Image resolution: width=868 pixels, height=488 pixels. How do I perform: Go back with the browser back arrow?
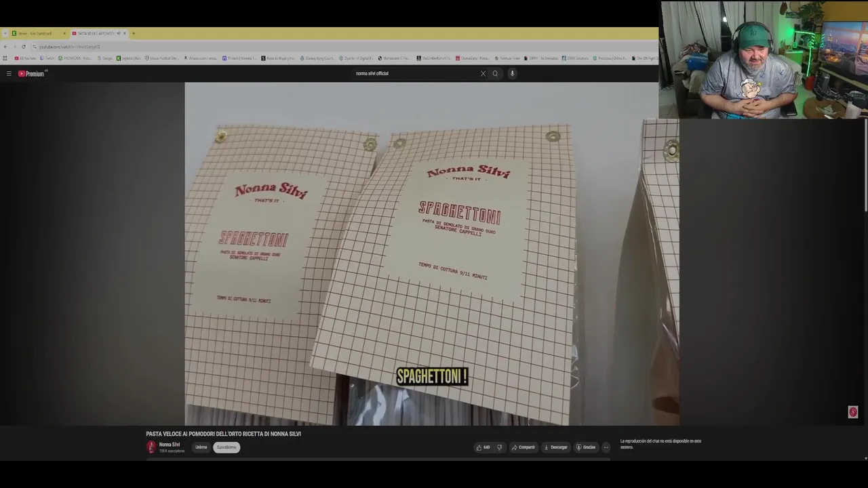tap(5, 47)
